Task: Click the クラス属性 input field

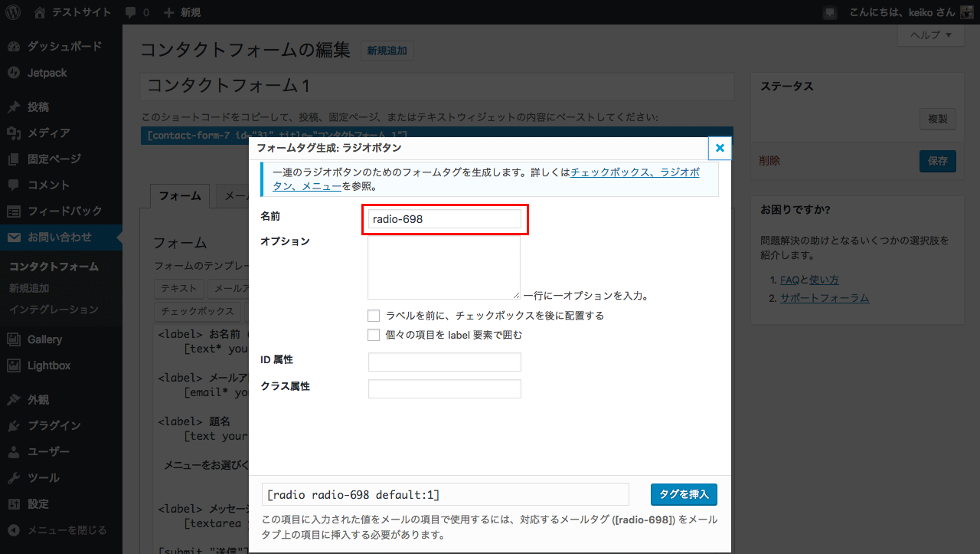Action: click(x=445, y=388)
